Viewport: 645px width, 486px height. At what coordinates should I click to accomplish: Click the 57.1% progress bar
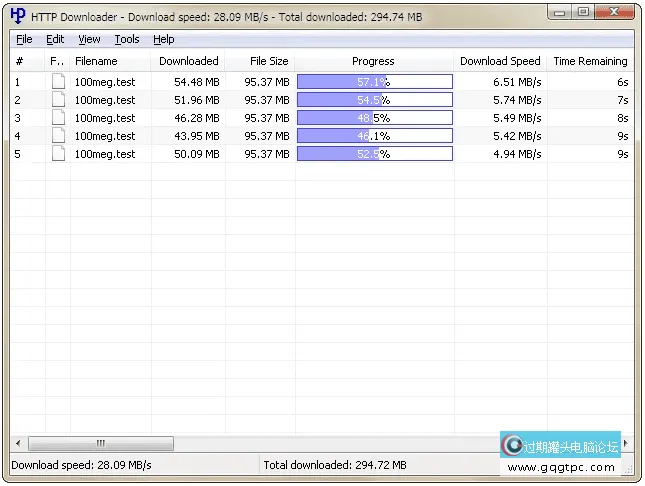pyautogui.click(x=375, y=81)
